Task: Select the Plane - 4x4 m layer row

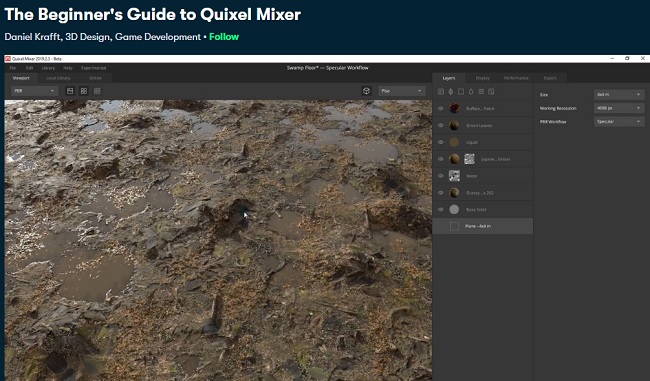Action: 483,226
